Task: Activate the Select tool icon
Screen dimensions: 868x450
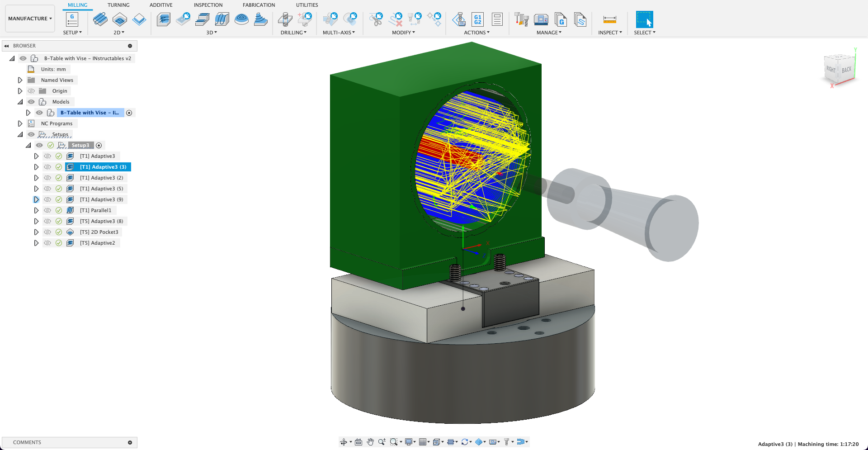Action: pos(644,19)
